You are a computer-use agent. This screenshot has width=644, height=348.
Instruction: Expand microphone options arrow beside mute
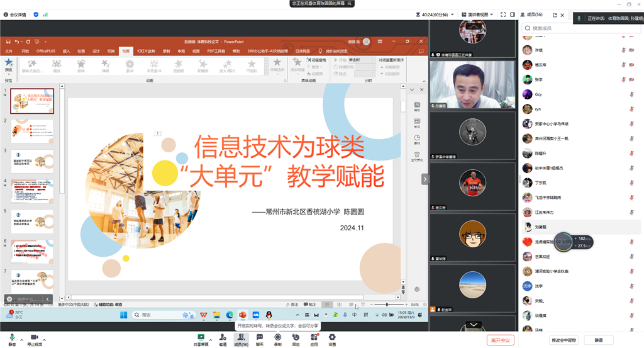coord(21,340)
